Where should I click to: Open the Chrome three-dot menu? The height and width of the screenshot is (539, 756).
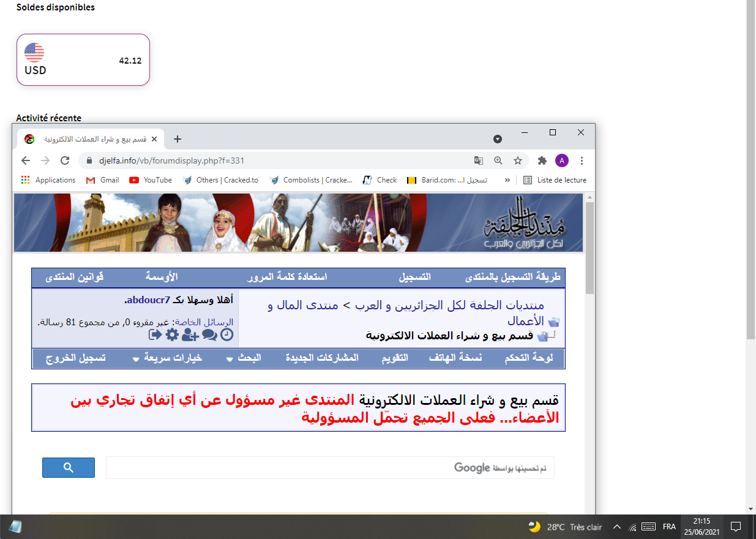click(x=582, y=160)
